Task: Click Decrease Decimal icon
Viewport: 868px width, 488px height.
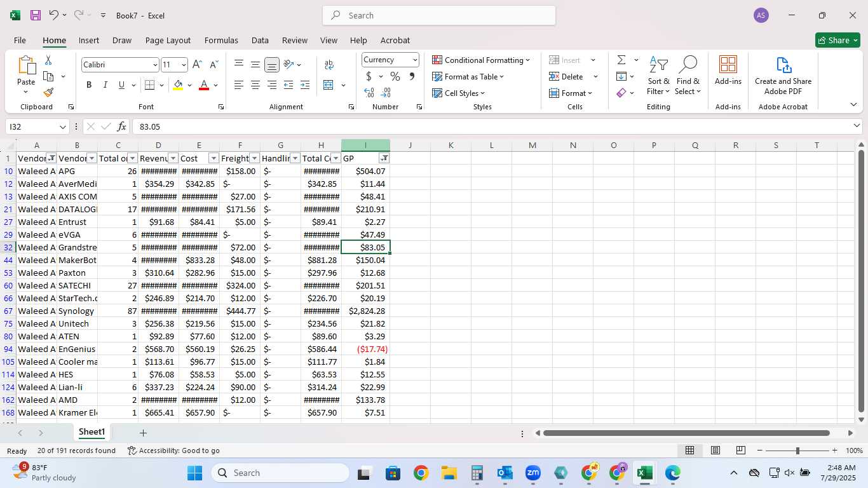Action: [386, 92]
